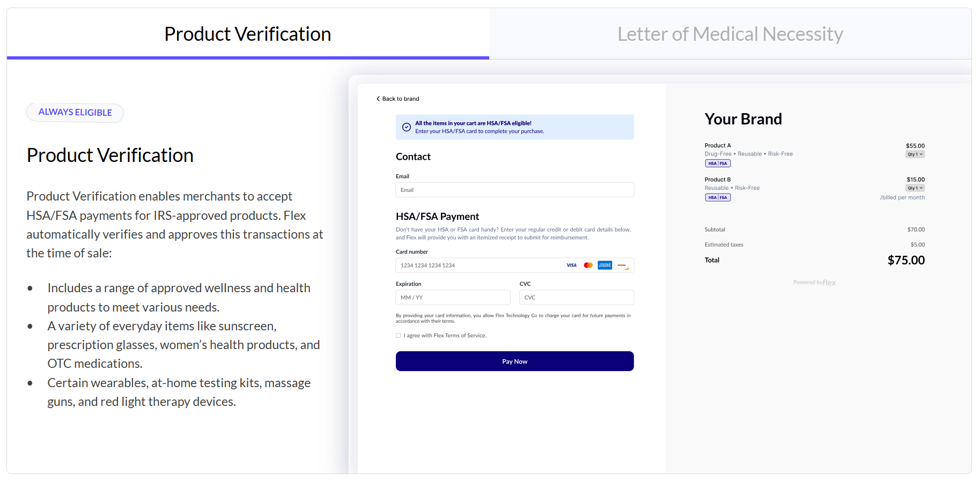
Task: Select the Product Verification tab
Action: point(248,34)
